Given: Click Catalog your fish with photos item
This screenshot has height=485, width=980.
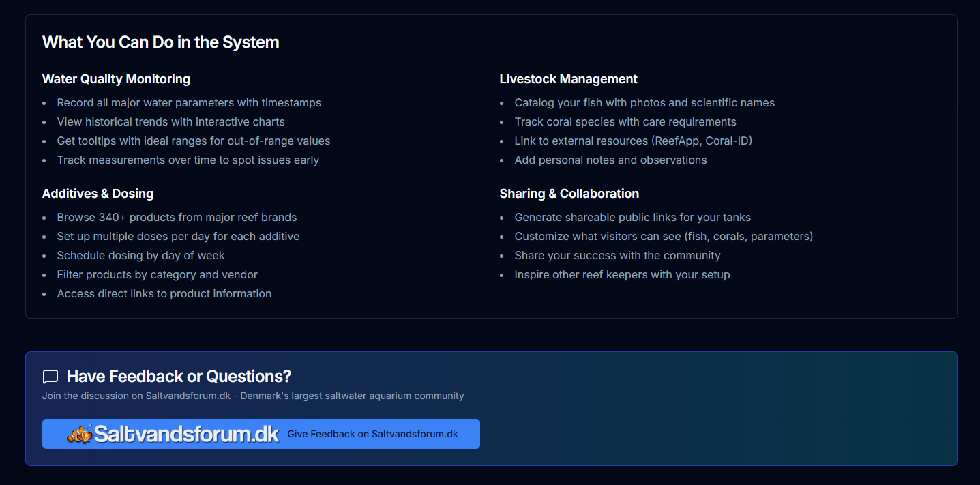Looking at the screenshot, I should [x=644, y=103].
